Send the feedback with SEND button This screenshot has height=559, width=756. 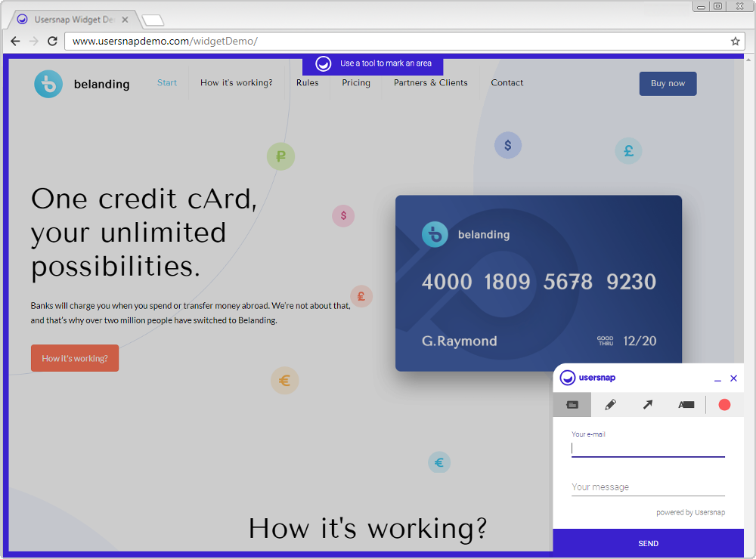pyautogui.click(x=648, y=543)
